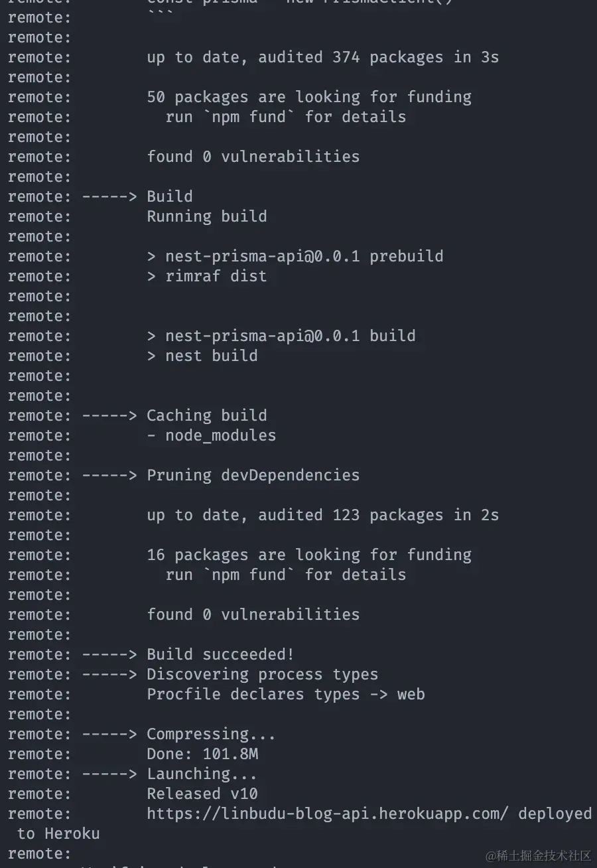Image resolution: width=597 pixels, height=868 pixels.
Task: Click the 'Build succeeded!' line
Action: coord(220,654)
